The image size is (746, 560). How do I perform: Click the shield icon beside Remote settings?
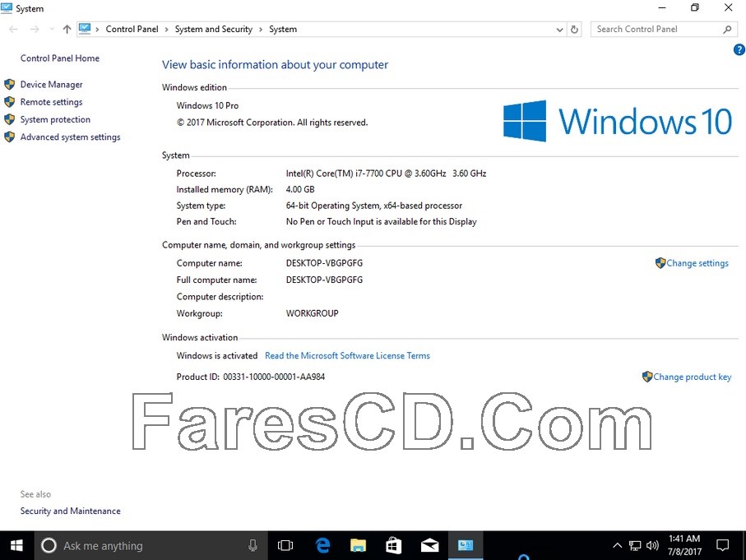coord(10,102)
